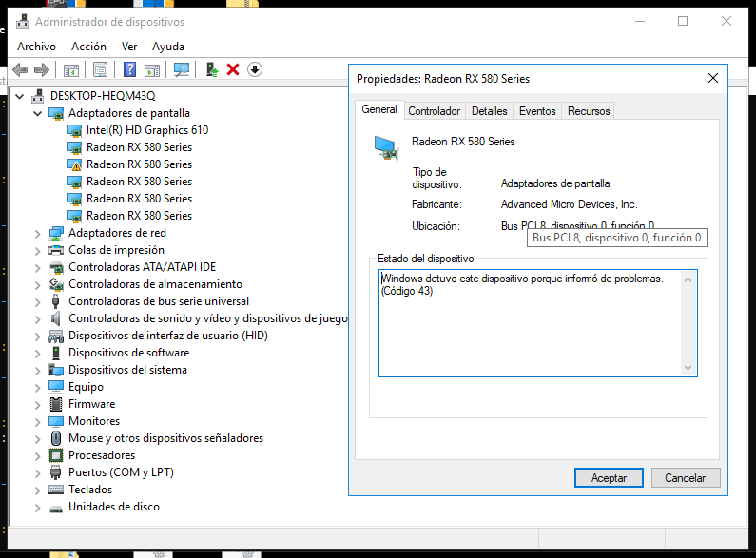Switch to the Recursos tab

(589, 111)
